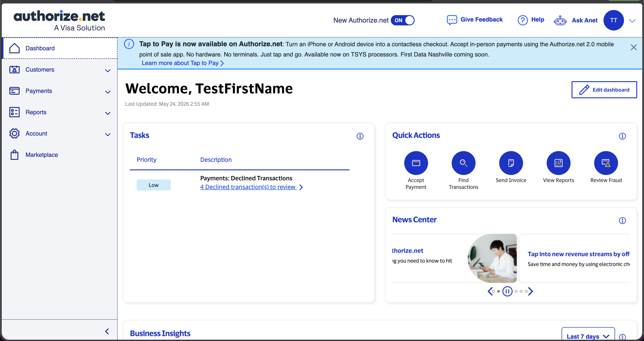Click the authorize.net logo
This screenshot has height=341, width=644.
point(60,21)
